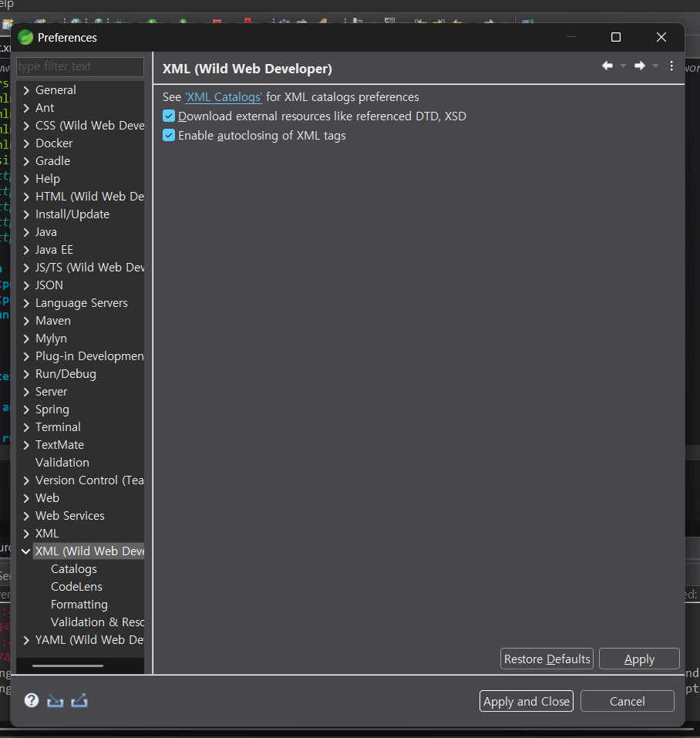The height and width of the screenshot is (738, 700).
Task: Open the 'XML Catalogs' link
Action: [224, 97]
